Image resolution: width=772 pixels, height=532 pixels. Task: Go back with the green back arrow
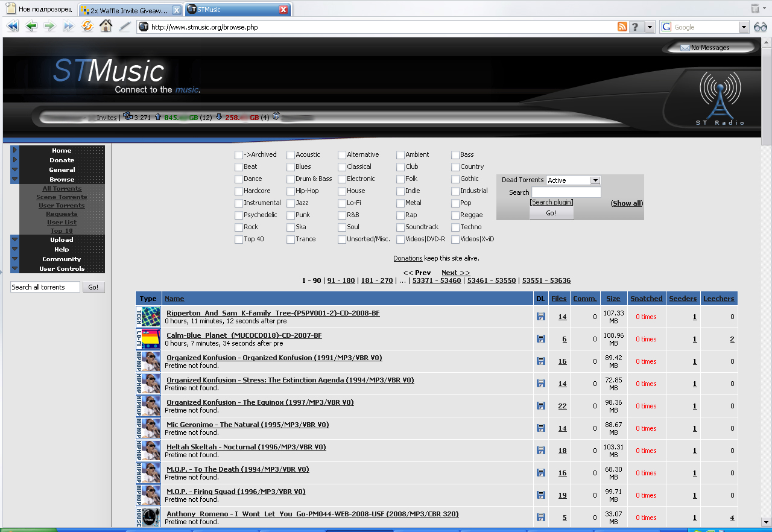(31, 27)
